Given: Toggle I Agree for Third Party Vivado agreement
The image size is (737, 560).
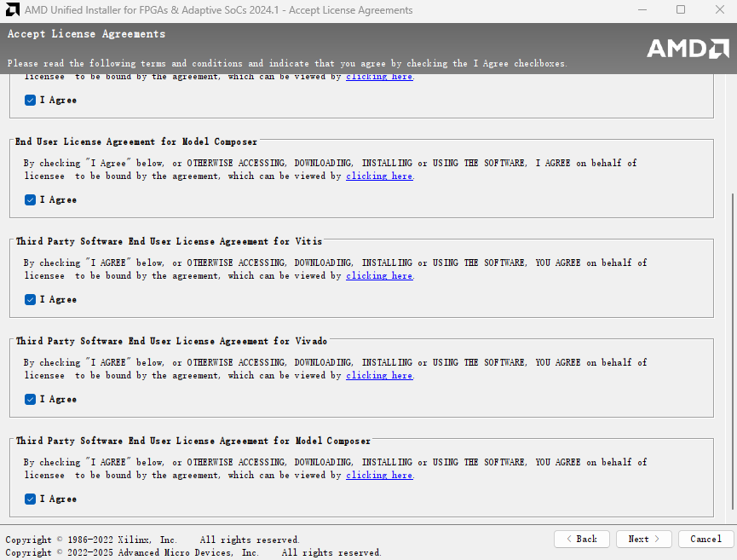Looking at the screenshot, I should [x=31, y=399].
